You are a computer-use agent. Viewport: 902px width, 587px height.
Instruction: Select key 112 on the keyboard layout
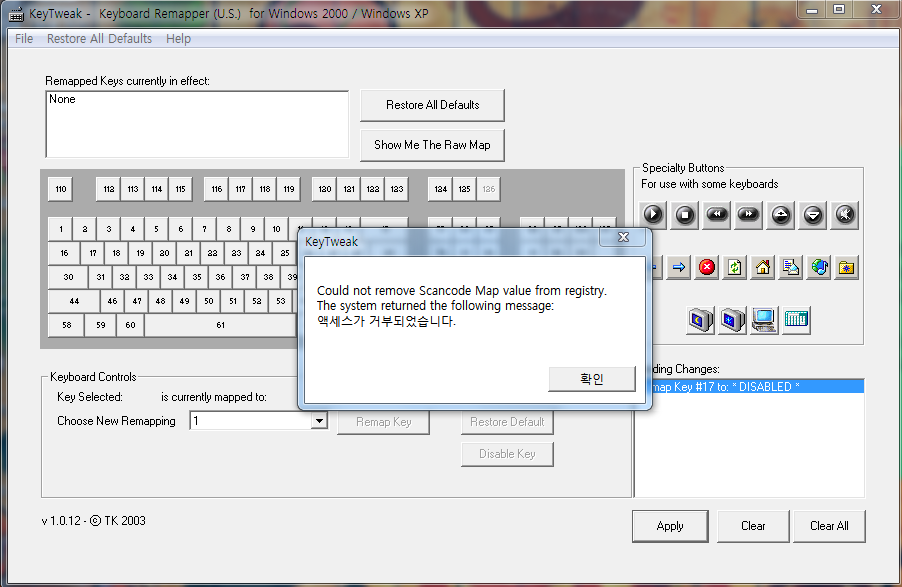click(x=109, y=189)
